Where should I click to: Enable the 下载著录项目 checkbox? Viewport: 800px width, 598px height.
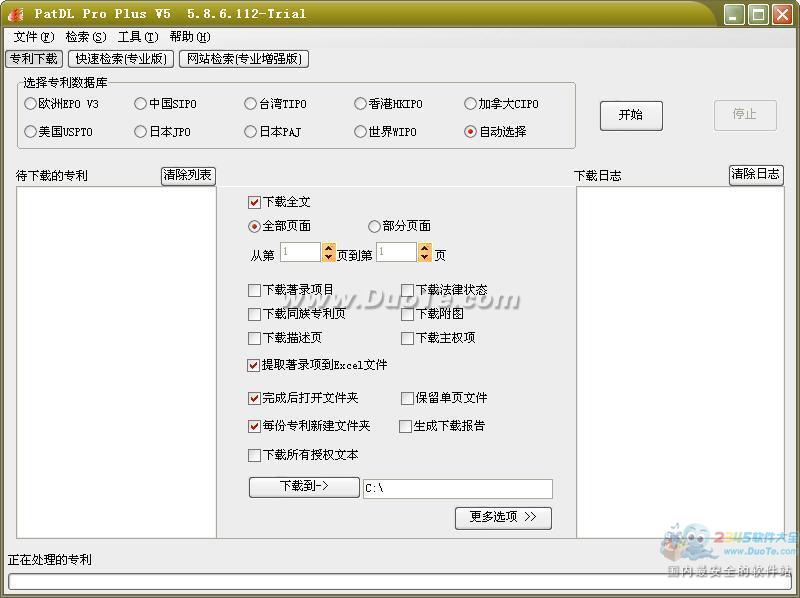[254, 290]
